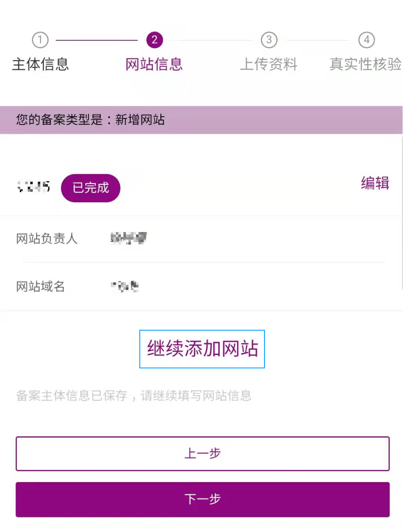Jump to the 上传资料 step
Image resolution: width=403 pixels, height=532 pixels.
tap(269, 64)
